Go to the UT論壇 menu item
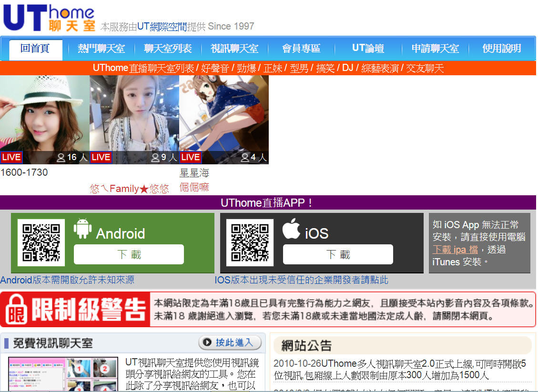Screen dimensions: 538x392 368,49
